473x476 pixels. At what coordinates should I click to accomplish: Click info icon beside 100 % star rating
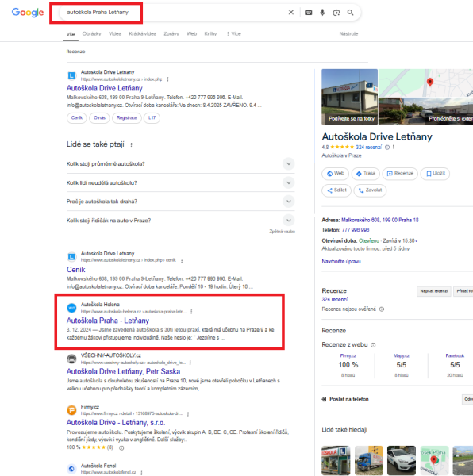pos(121,448)
